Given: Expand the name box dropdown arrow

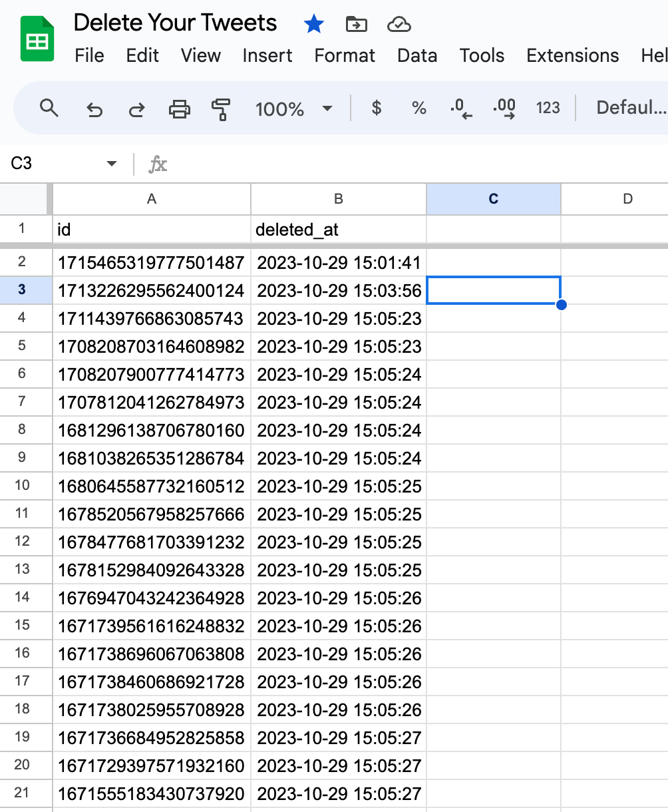Looking at the screenshot, I should point(112,164).
